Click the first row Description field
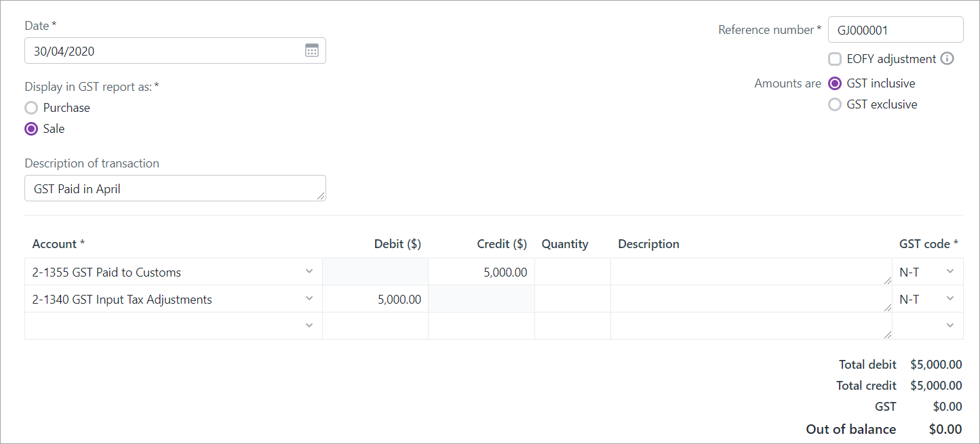The width and height of the screenshot is (980, 444). pos(750,272)
